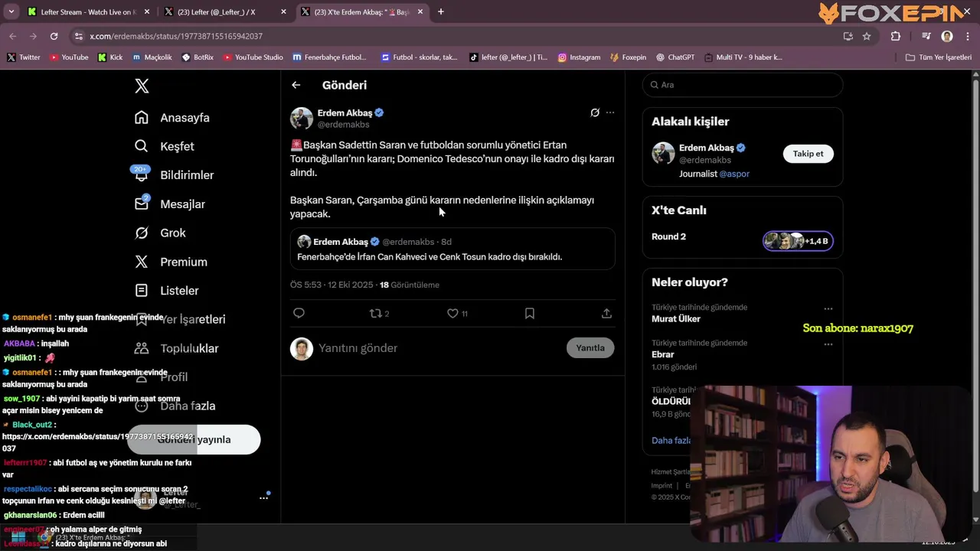Install app icon in address bar
980x551 pixels.
tap(848, 36)
